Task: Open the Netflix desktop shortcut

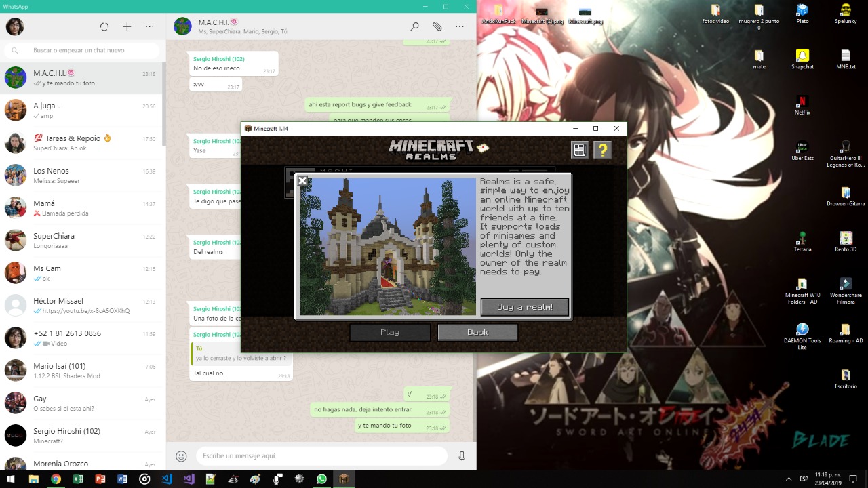Action: pos(802,104)
